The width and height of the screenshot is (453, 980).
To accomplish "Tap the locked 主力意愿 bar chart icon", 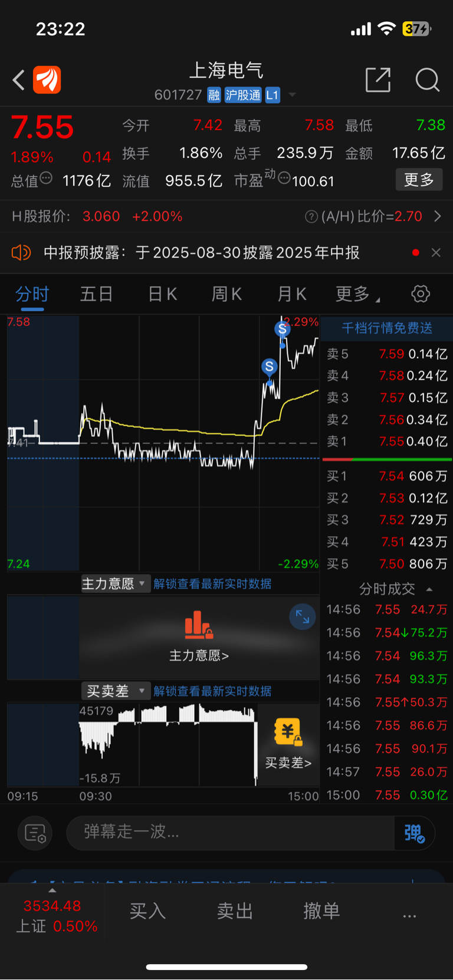I will [x=199, y=625].
